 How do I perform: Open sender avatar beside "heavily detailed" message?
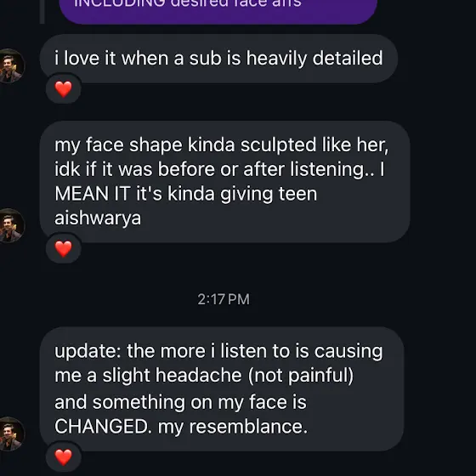[10, 65]
